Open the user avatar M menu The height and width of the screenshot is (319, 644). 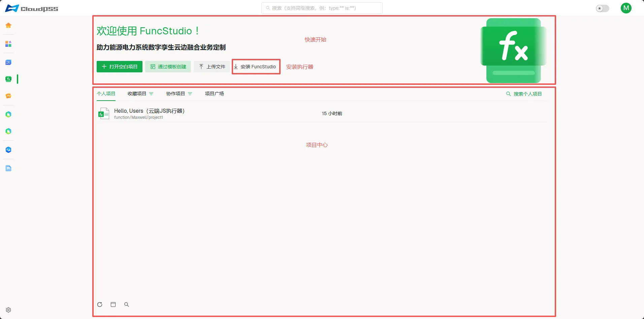pyautogui.click(x=626, y=8)
